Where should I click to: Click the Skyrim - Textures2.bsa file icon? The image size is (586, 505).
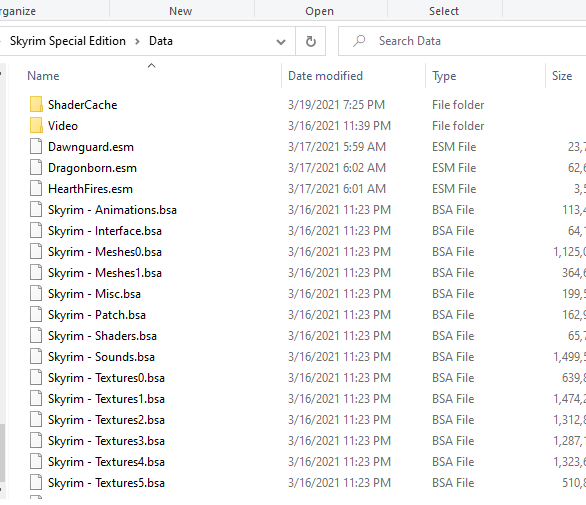point(36,419)
